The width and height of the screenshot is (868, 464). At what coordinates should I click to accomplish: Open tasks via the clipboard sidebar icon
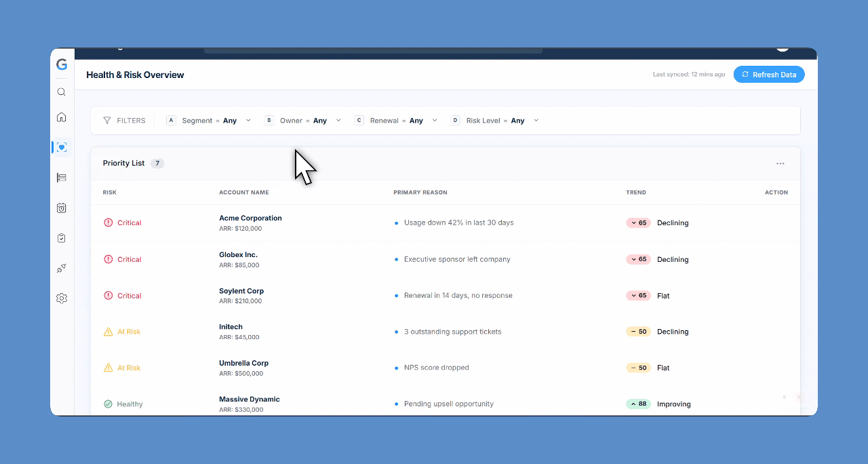[x=61, y=238]
